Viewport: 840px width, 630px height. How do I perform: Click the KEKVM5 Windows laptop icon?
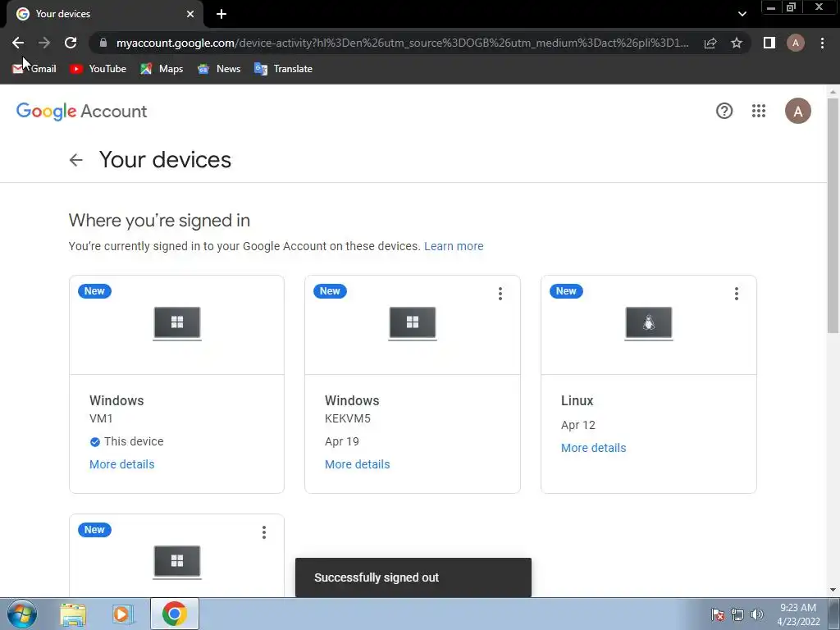413,323
